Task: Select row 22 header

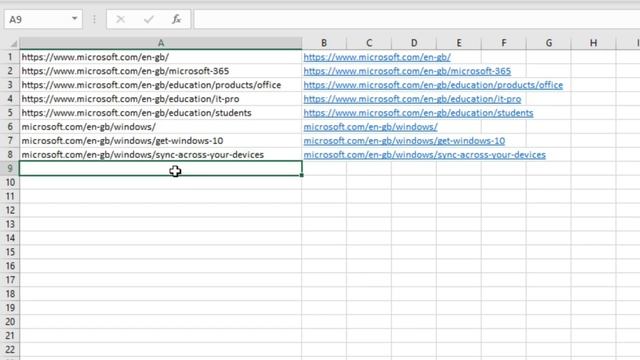Action: (x=10, y=349)
